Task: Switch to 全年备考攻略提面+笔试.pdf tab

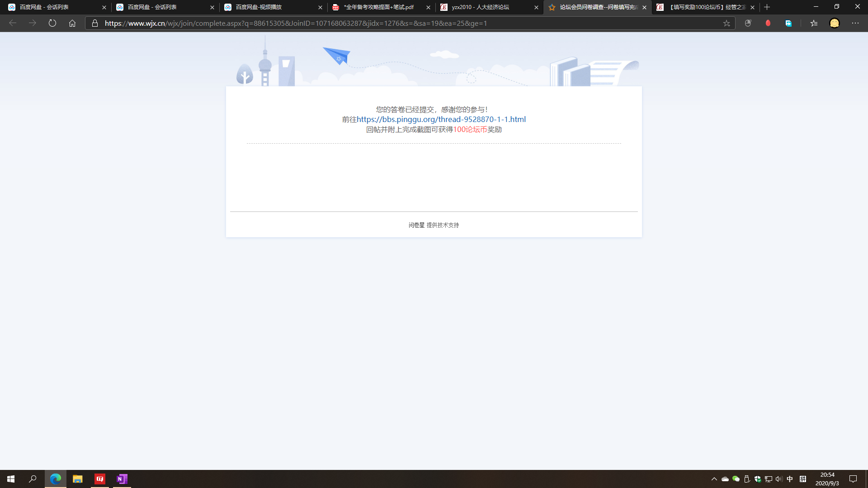Action: click(x=379, y=7)
